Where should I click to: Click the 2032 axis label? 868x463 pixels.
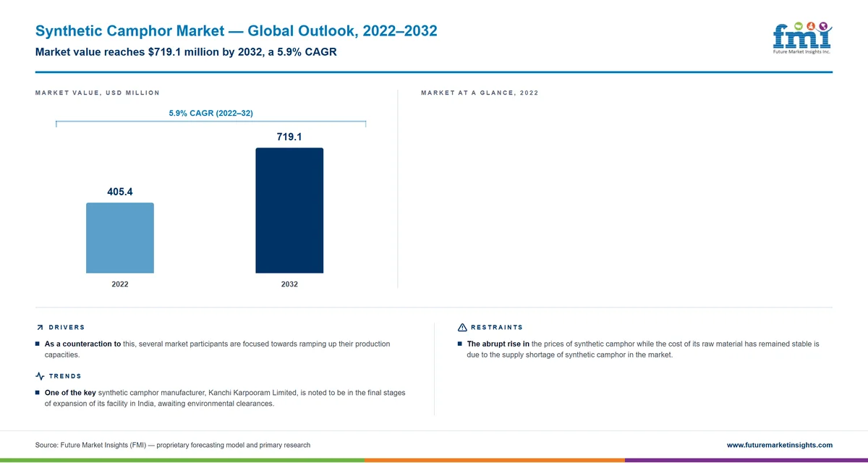289,284
